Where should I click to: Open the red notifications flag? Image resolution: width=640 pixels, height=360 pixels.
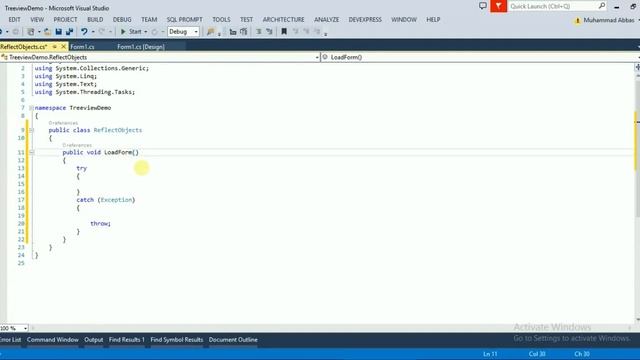[x=498, y=6]
